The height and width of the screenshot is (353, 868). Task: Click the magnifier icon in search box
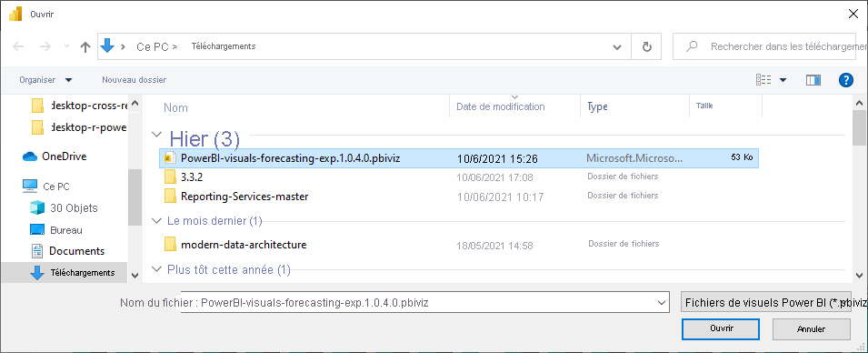point(692,47)
